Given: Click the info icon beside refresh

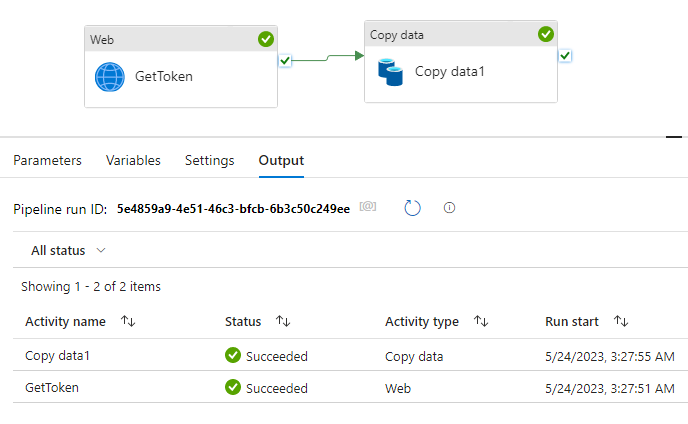Looking at the screenshot, I should [449, 208].
